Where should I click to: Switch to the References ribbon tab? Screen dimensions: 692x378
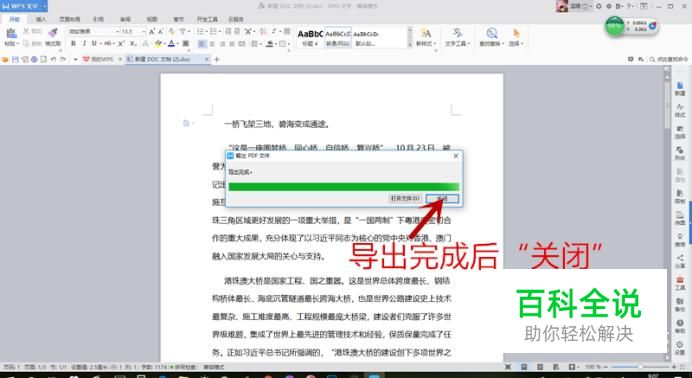pyautogui.click(x=98, y=19)
